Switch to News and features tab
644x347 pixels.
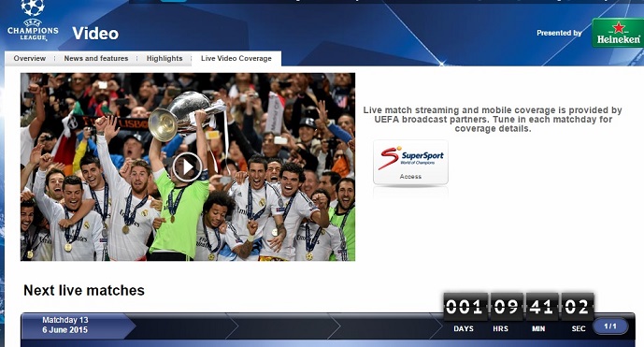(x=96, y=58)
